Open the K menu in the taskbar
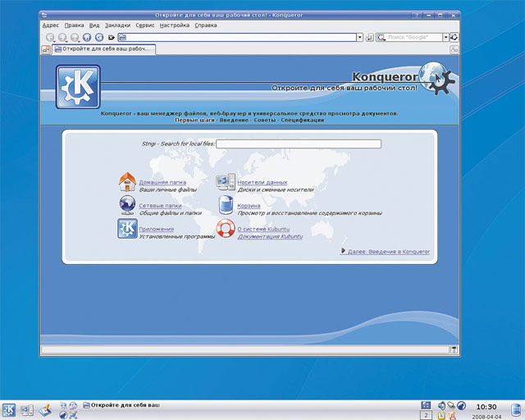This screenshot has height=420, width=525. (9, 409)
